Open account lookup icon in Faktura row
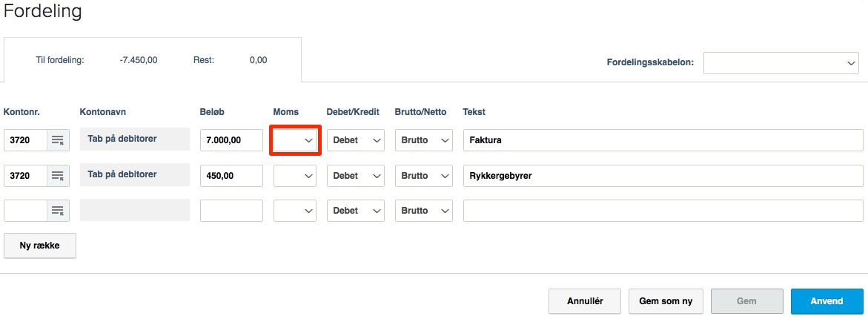 (x=58, y=140)
